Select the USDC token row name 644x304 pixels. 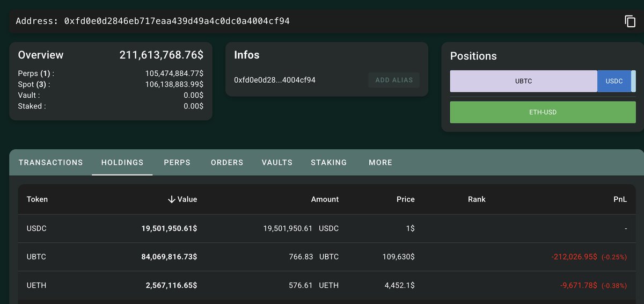(x=36, y=228)
